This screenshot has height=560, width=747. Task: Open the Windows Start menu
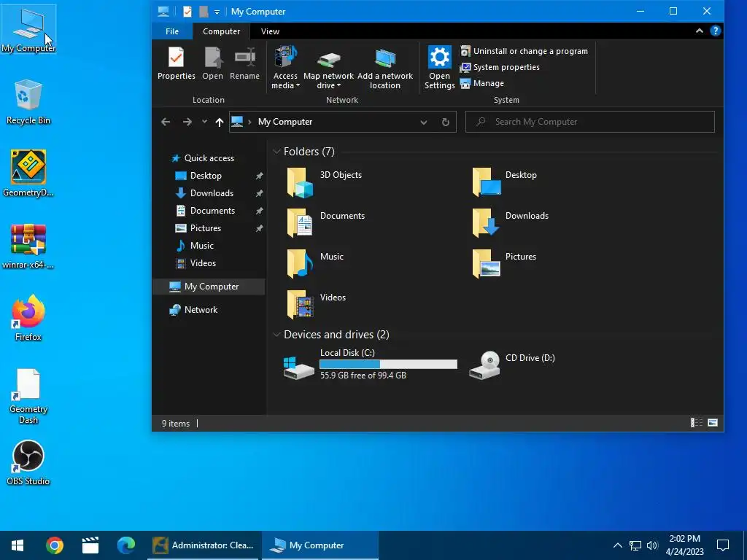(18, 545)
